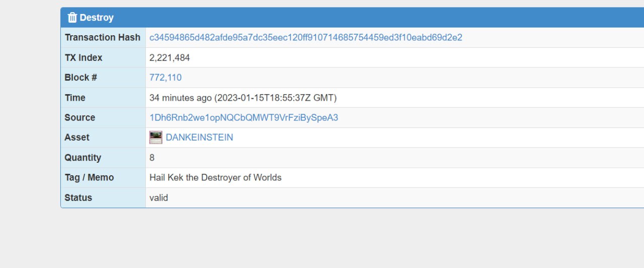Click the Quantity row label
The width and height of the screenshot is (644, 268).
click(83, 158)
